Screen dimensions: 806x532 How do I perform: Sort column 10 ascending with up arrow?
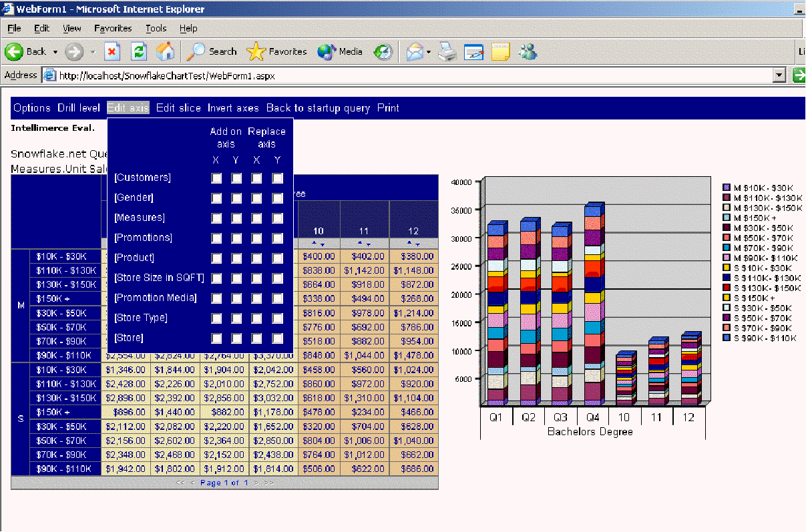[315, 243]
